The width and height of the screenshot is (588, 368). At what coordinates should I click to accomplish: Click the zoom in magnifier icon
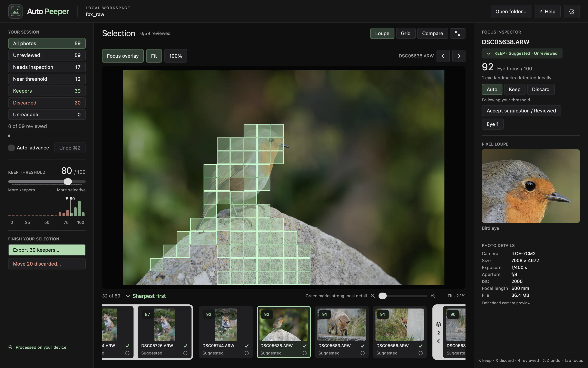tap(433, 296)
